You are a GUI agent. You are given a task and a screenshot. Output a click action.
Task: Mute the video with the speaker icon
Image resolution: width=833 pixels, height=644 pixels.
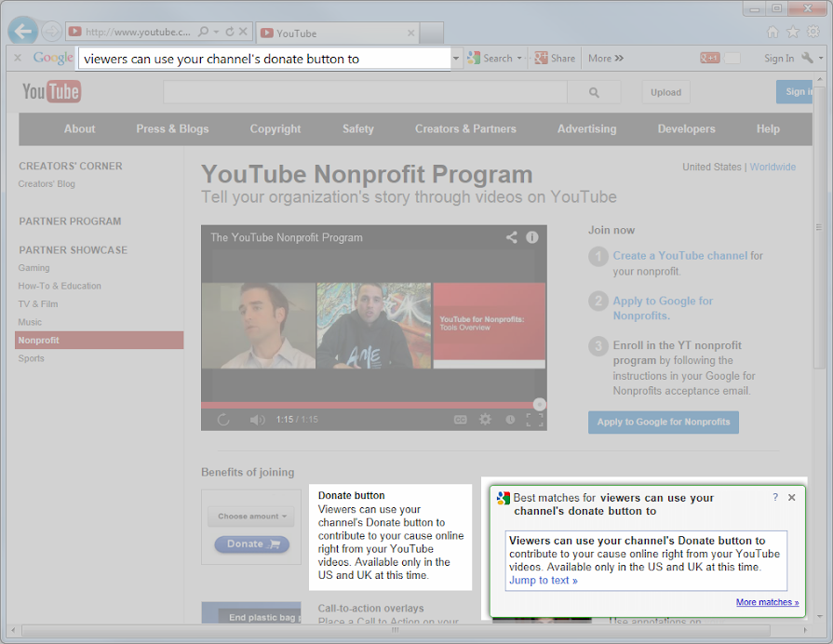tap(257, 420)
